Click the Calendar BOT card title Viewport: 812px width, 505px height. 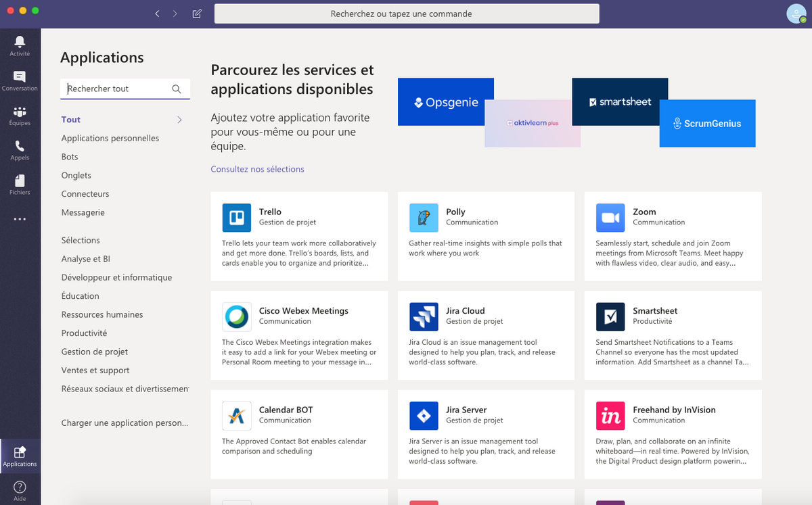click(x=286, y=410)
